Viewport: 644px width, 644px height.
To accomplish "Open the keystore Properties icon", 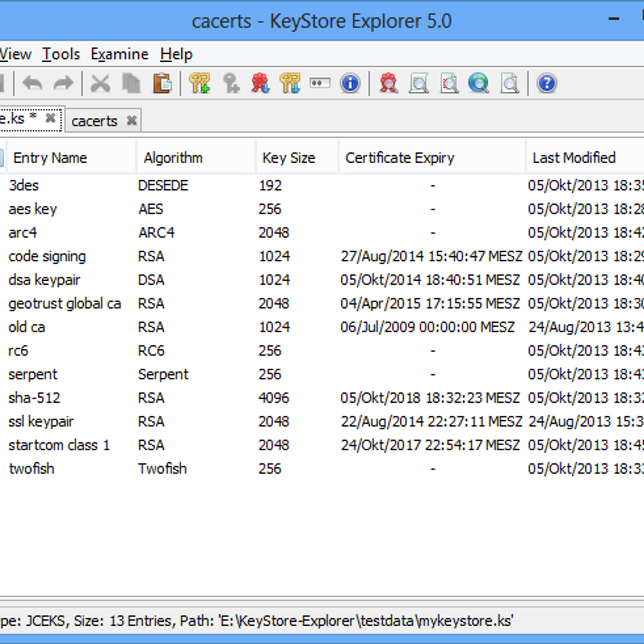I will pos(349,83).
